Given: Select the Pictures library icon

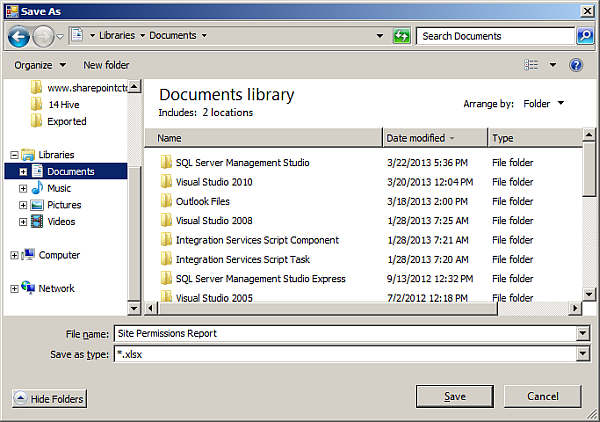Looking at the screenshot, I should point(37,205).
